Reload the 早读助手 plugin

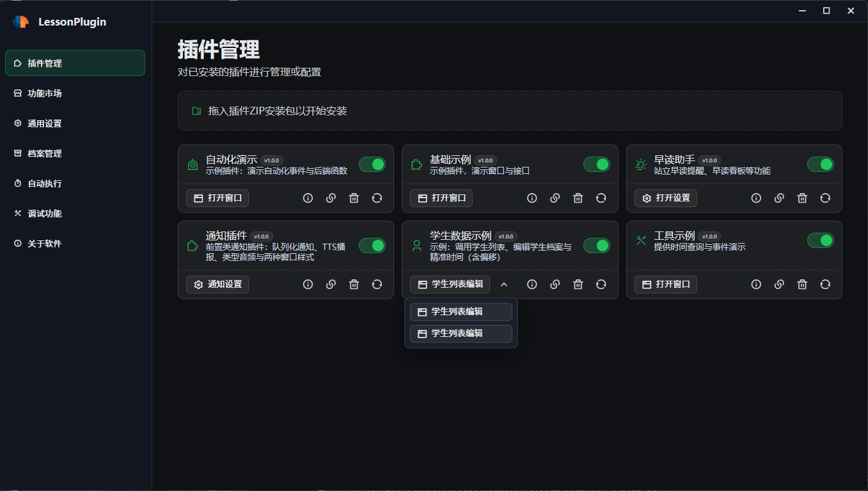tap(825, 198)
